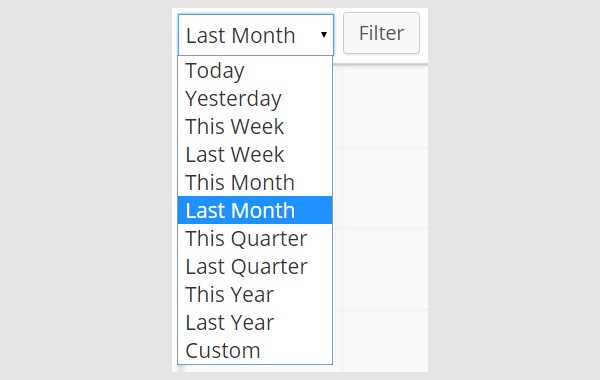Click the empty panel right of the option list
This screenshot has height=380, width=600.
click(380, 218)
